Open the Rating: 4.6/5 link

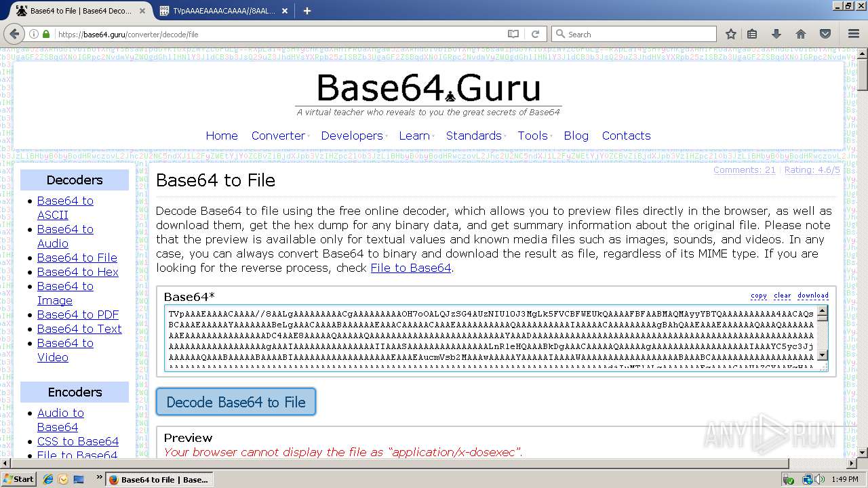[812, 170]
